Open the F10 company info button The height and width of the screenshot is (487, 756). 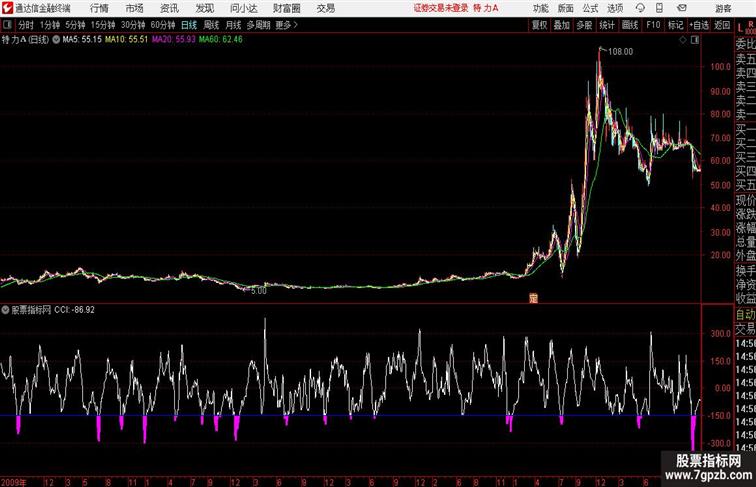653,25
